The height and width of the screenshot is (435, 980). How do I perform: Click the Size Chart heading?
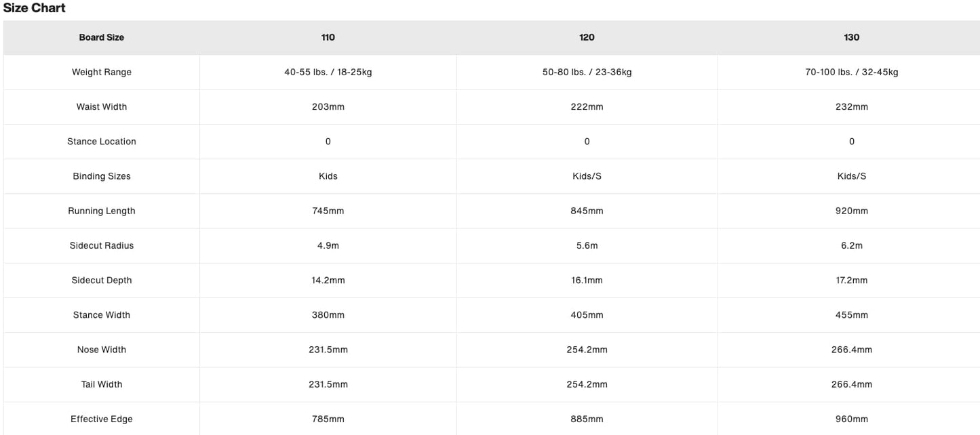[x=35, y=8]
